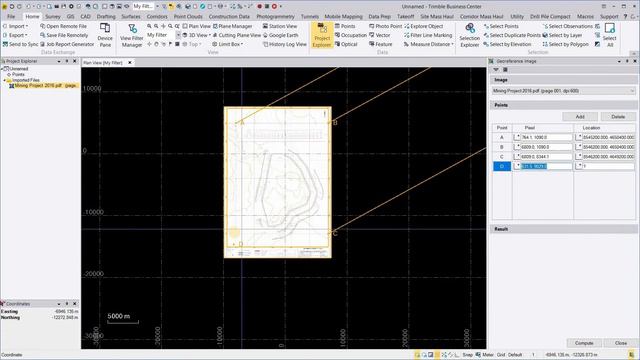The height and width of the screenshot is (360, 640).
Task: Open Station View
Action: [x=280, y=26]
